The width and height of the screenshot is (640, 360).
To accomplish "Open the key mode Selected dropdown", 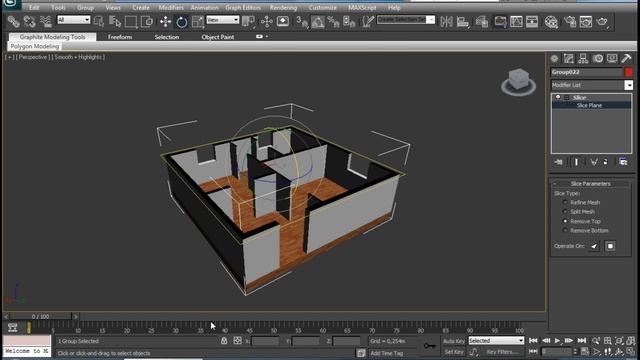I will 496,340.
